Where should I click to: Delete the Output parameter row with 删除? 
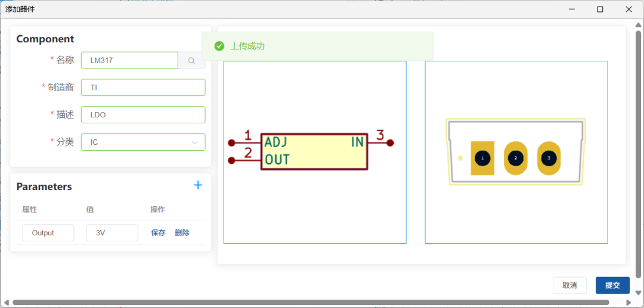pos(182,232)
